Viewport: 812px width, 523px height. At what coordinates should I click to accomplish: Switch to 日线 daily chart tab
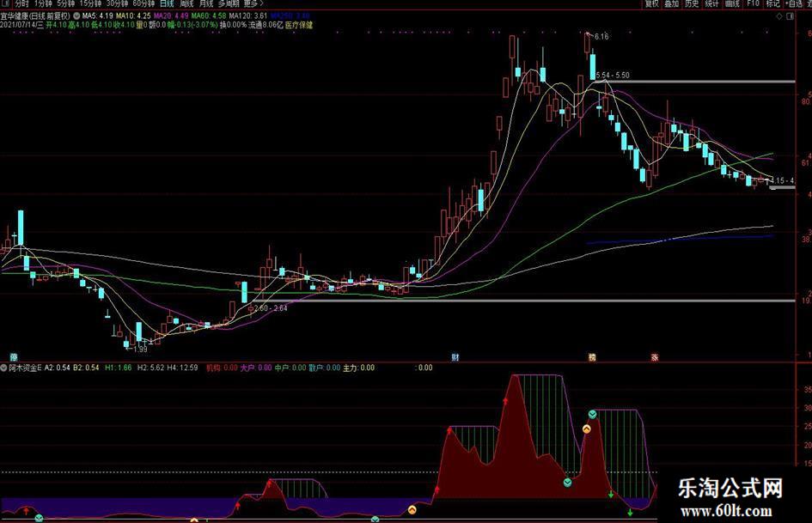pyautogui.click(x=166, y=3)
